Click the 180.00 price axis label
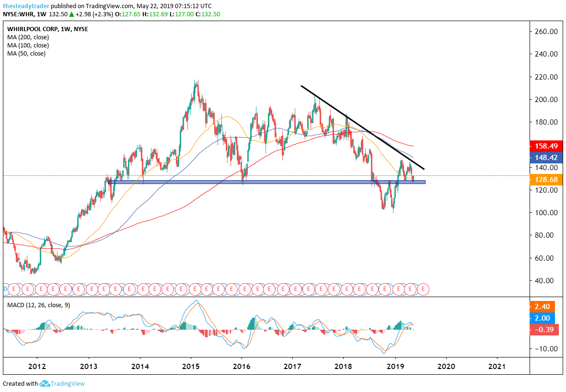The height and width of the screenshot is (392, 566). point(546,122)
